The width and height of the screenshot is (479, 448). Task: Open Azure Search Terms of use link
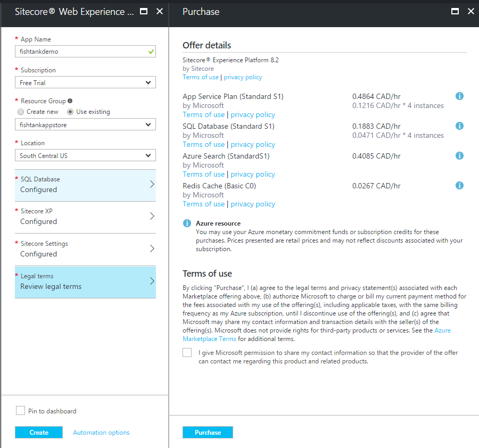tap(203, 174)
